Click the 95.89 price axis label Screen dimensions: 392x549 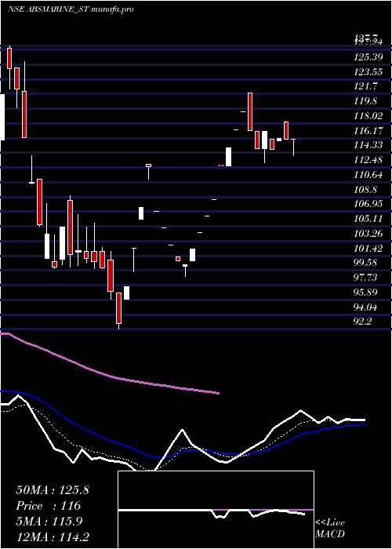367,293
